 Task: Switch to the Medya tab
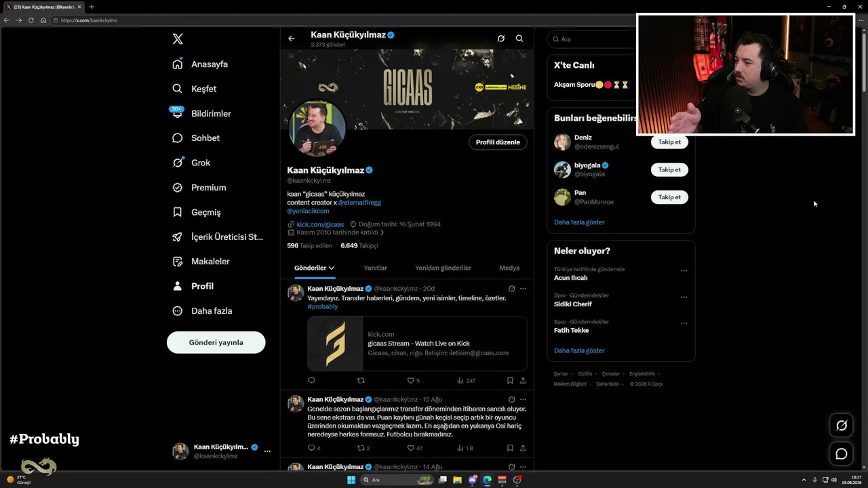coord(509,268)
